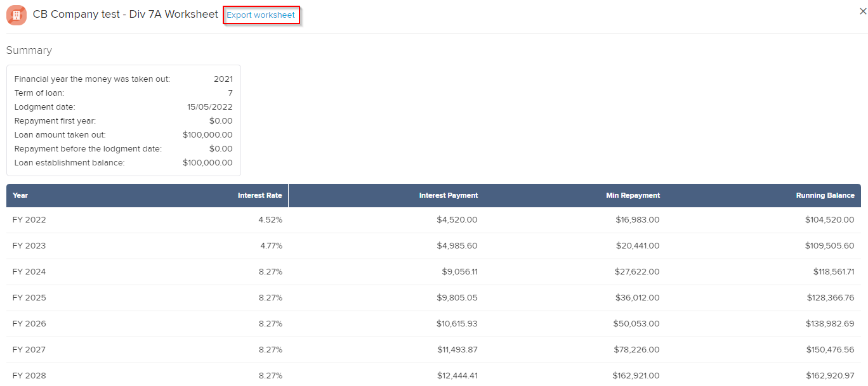The width and height of the screenshot is (868, 386).
Task: Select the FY 2026 row label
Action: (29, 324)
